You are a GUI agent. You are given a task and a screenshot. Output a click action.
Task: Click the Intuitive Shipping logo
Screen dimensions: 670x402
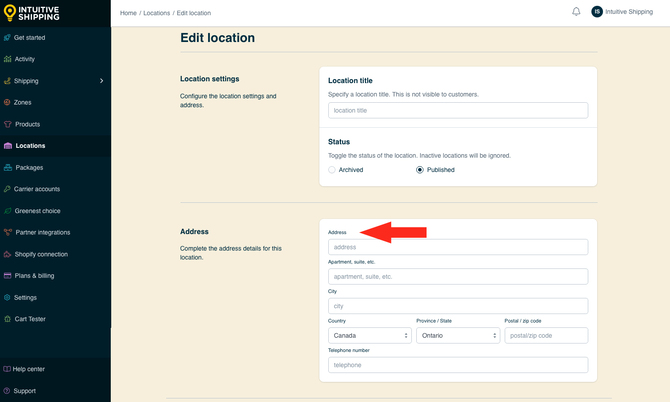click(32, 13)
